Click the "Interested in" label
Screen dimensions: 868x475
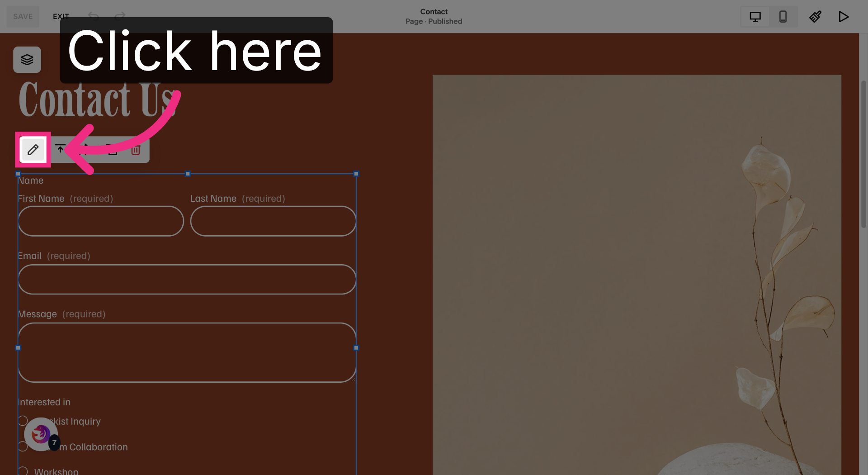(44, 402)
